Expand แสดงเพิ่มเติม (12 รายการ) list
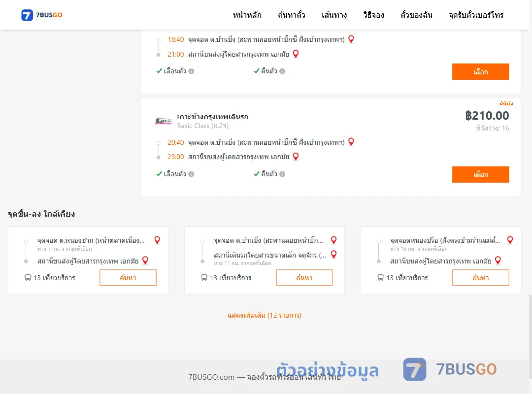Image resolution: width=532 pixels, height=394 pixels. [x=265, y=315]
